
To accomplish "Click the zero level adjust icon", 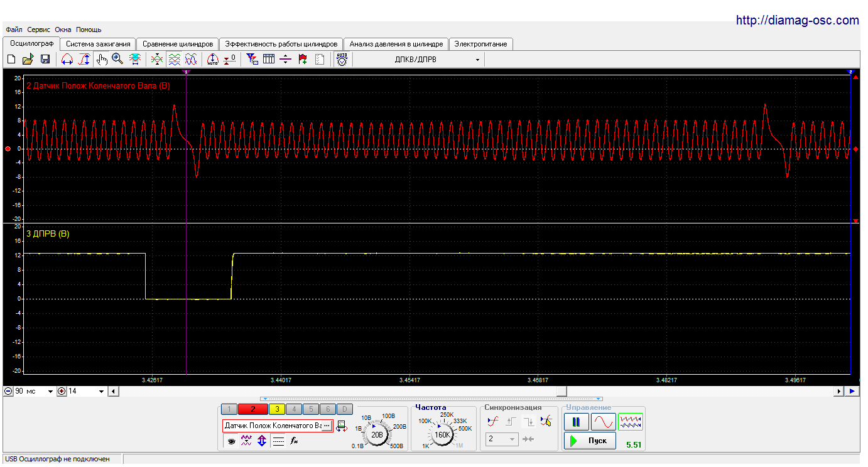I will pyautogui.click(x=230, y=59).
